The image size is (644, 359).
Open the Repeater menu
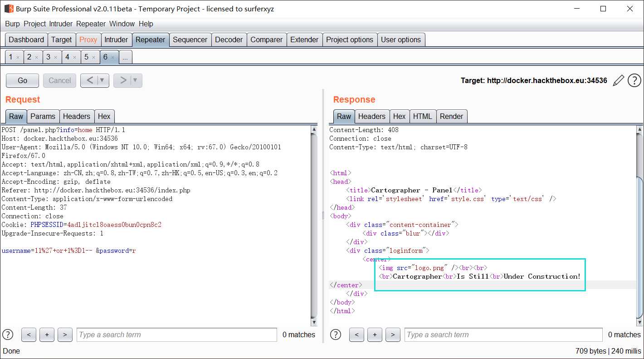pos(91,24)
